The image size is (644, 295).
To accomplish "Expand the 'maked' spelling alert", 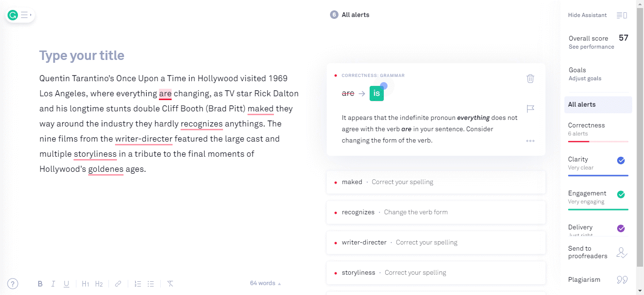I will click(436, 182).
